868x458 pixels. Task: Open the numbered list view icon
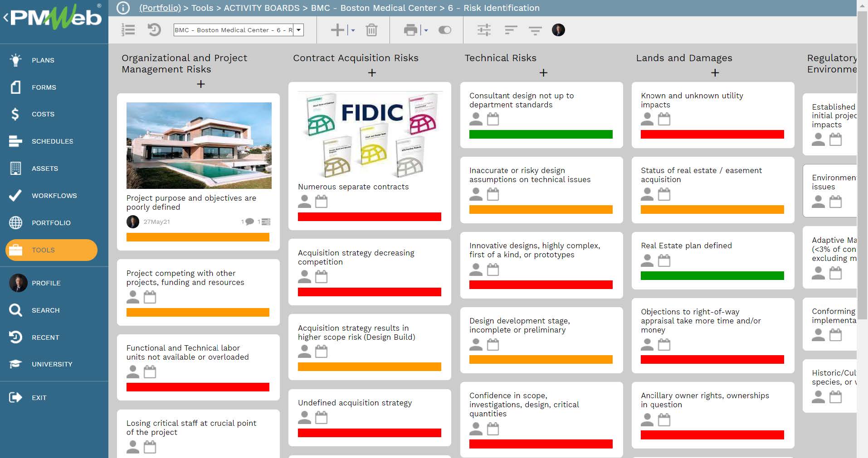coord(128,30)
